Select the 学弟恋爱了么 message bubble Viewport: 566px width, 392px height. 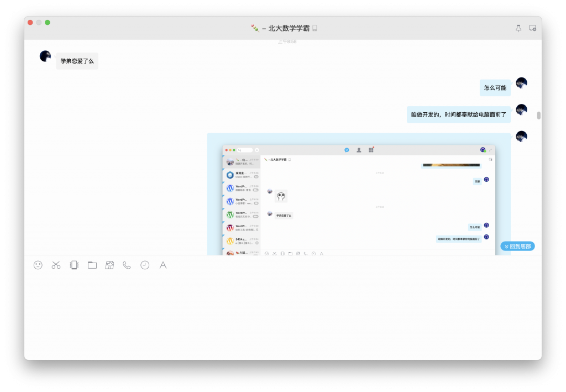(x=77, y=61)
